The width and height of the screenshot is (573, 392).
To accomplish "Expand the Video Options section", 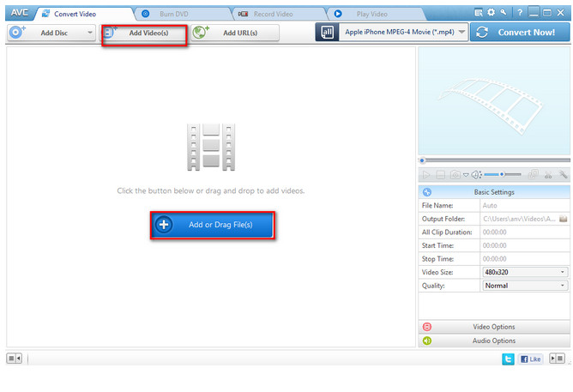I will pos(494,327).
